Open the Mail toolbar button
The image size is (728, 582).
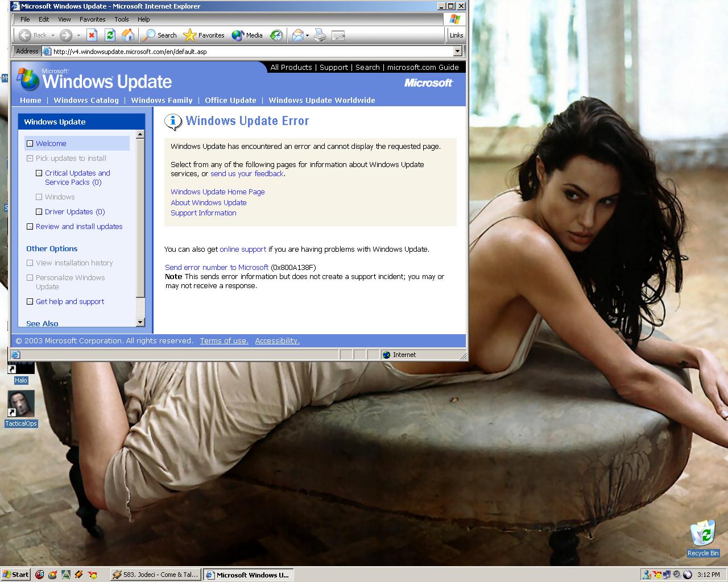[297, 35]
